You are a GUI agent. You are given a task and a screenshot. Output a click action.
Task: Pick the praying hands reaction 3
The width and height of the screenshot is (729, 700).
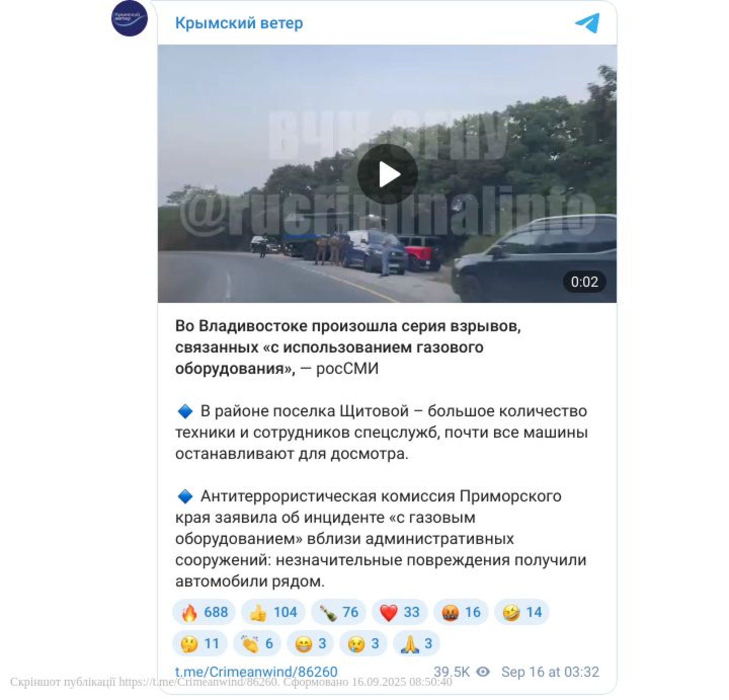click(416, 643)
